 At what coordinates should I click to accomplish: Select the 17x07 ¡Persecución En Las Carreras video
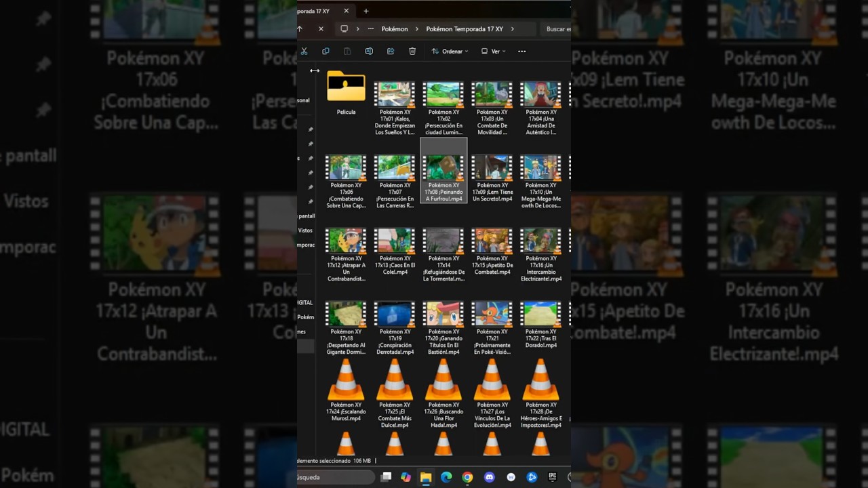point(395,181)
